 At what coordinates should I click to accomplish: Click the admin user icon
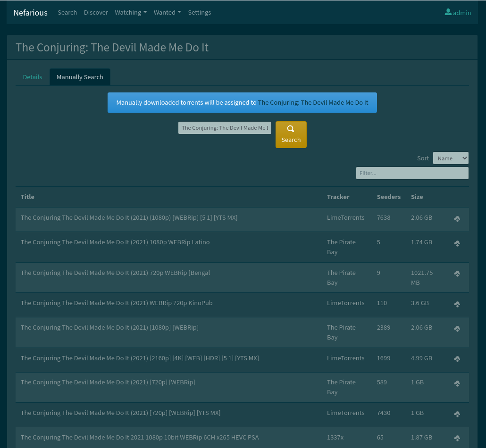[448, 12]
